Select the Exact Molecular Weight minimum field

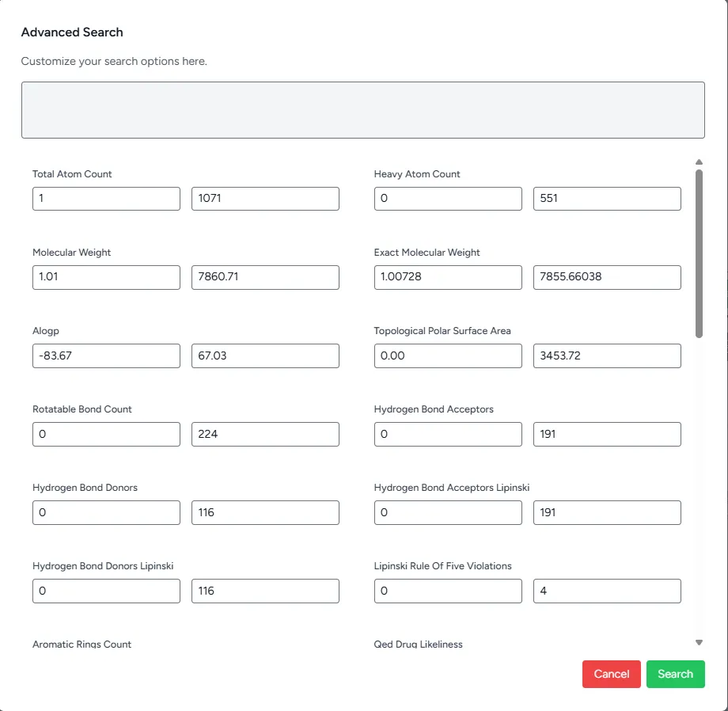tap(448, 277)
